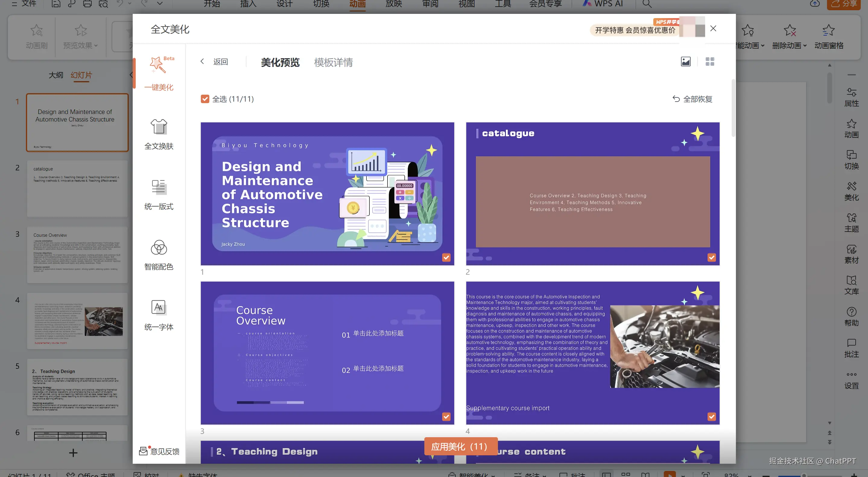The width and height of the screenshot is (868, 477).
Task: Choose the 统一版式 layout icon
Action: click(x=159, y=187)
